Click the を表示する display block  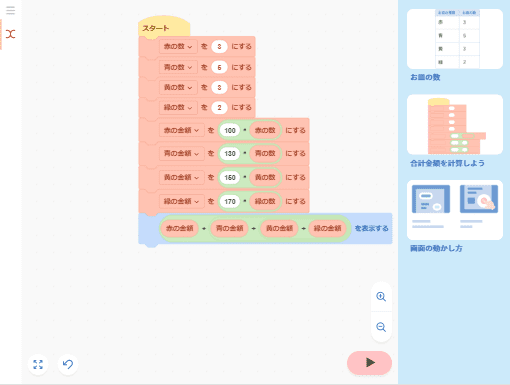point(371,228)
